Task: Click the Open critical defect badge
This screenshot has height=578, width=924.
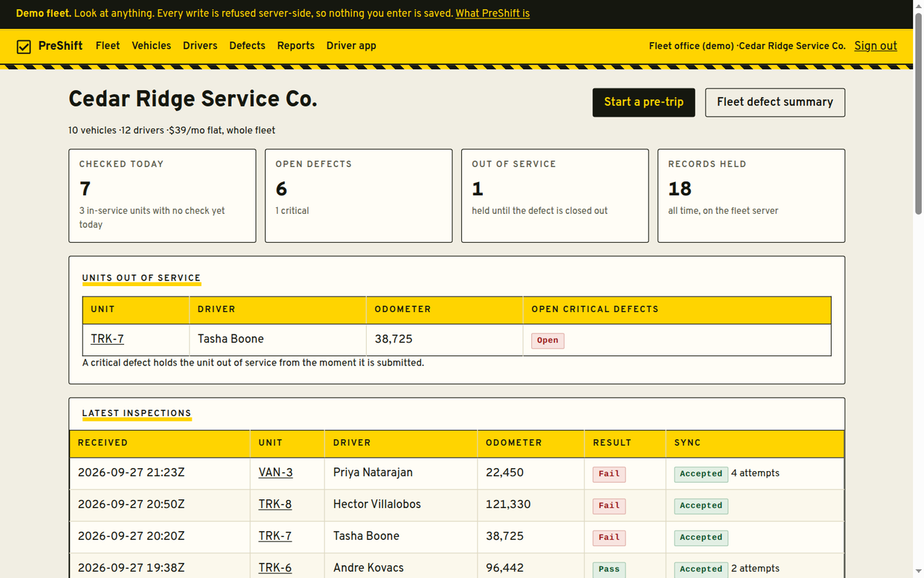Action: (548, 340)
